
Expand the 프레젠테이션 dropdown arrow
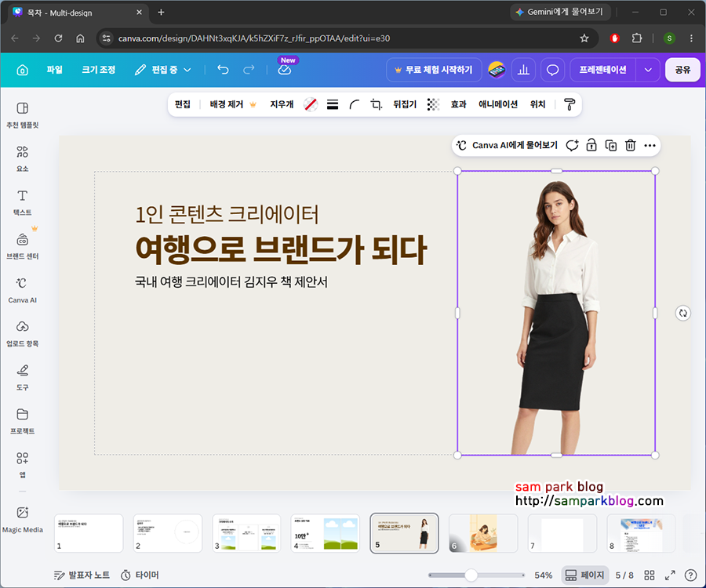[x=648, y=70]
